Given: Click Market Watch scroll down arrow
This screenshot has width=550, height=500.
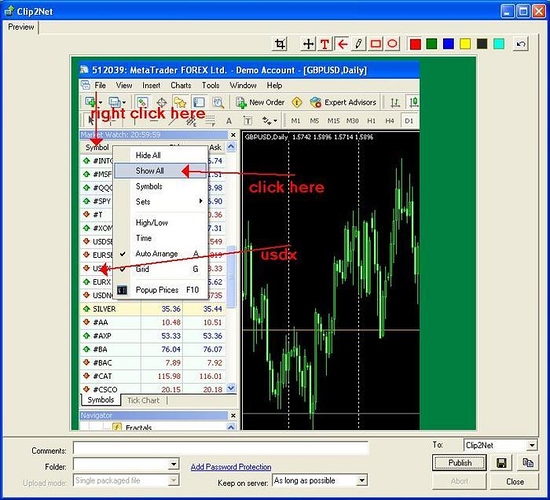Looking at the screenshot, I should point(231,388).
